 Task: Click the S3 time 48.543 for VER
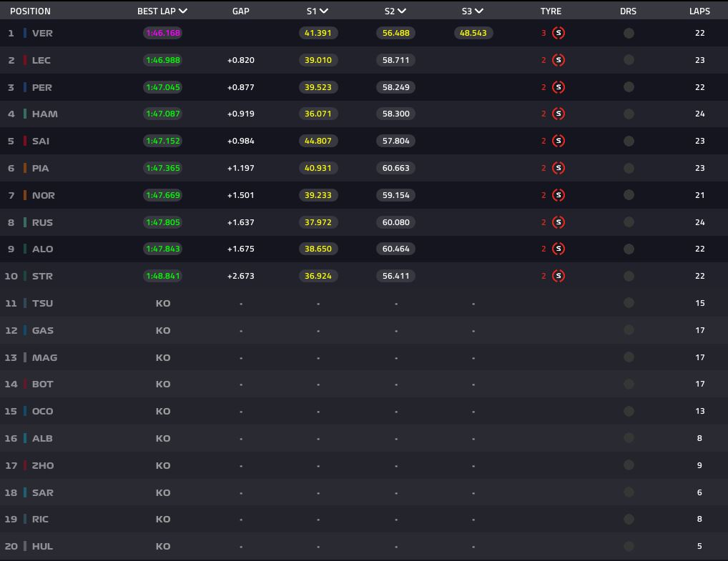click(x=473, y=33)
